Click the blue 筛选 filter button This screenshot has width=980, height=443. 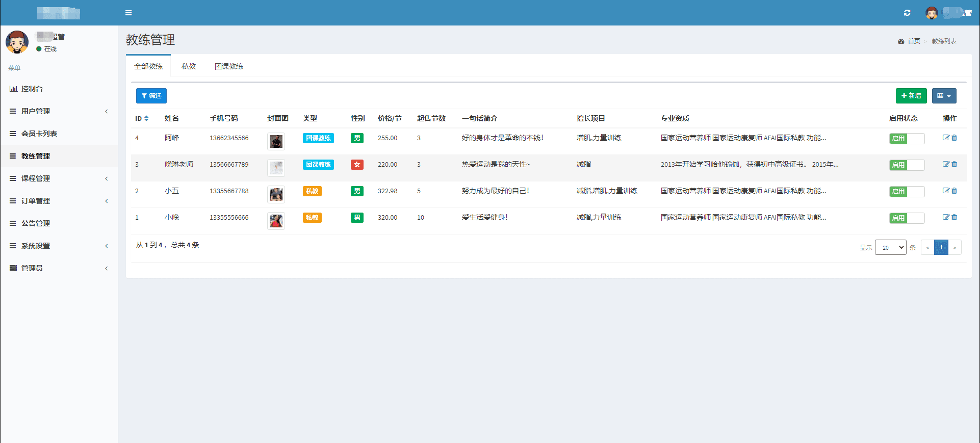click(x=151, y=96)
